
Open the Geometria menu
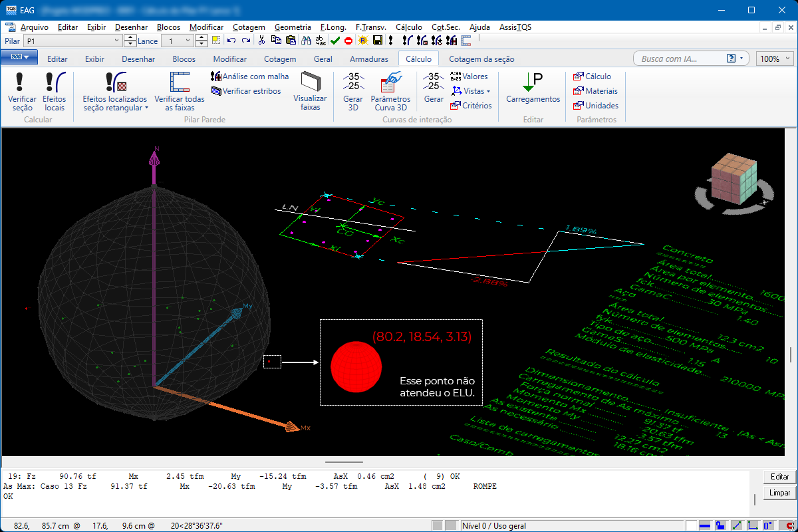click(x=292, y=27)
